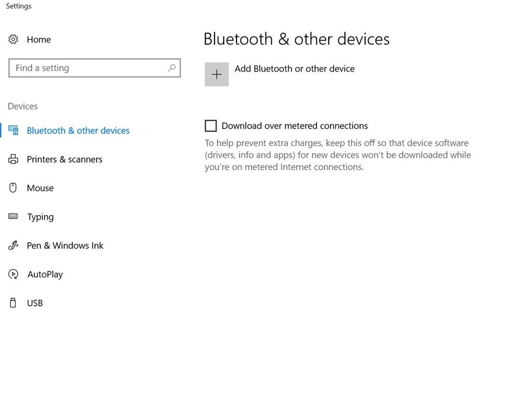This screenshot has width=532, height=420.
Task: Switch to AutoPlay settings
Action: (45, 274)
